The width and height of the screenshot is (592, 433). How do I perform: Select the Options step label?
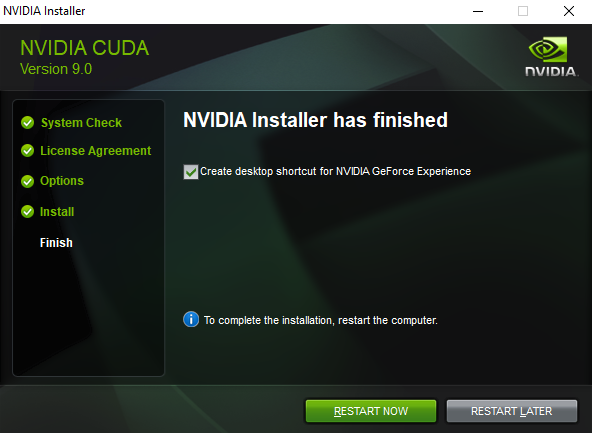click(62, 181)
